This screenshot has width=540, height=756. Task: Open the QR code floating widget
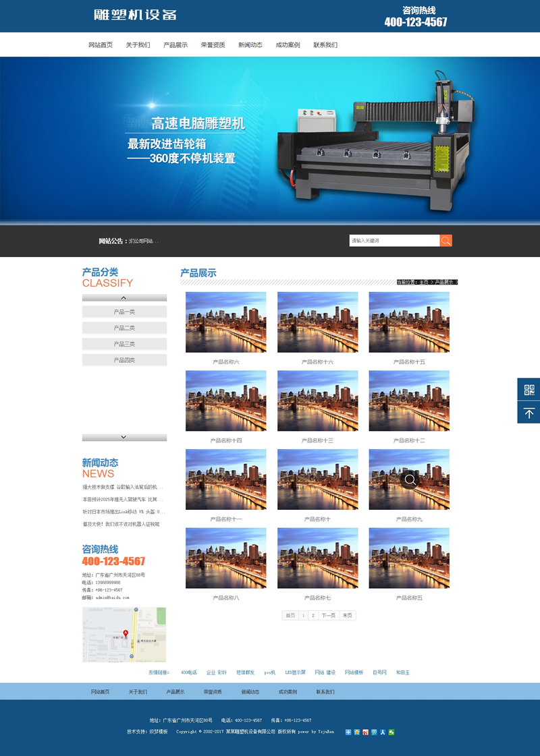(529, 389)
